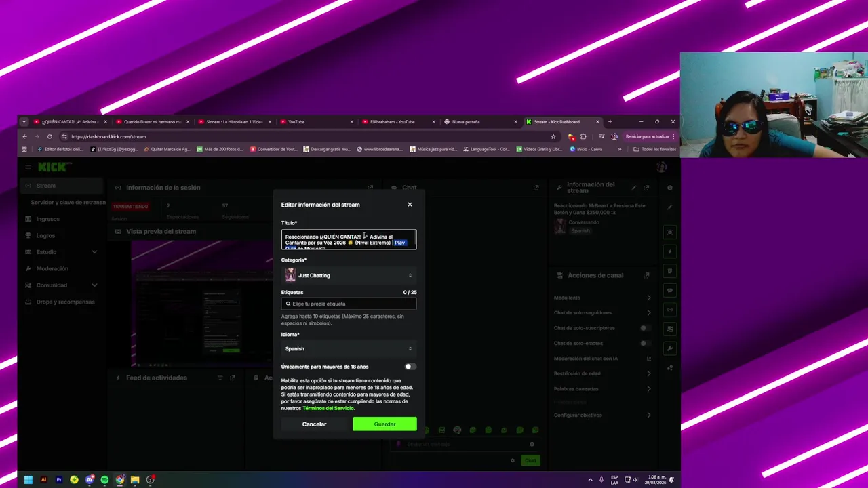The height and width of the screenshot is (488, 868).
Task: Open the Términos del Servicio link
Action: point(328,408)
